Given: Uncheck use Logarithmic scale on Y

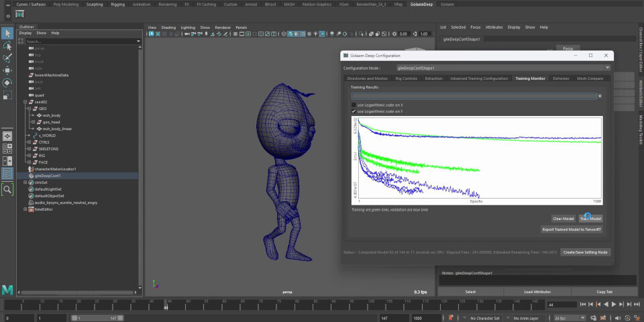Looking at the screenshot, I should 354,111.
